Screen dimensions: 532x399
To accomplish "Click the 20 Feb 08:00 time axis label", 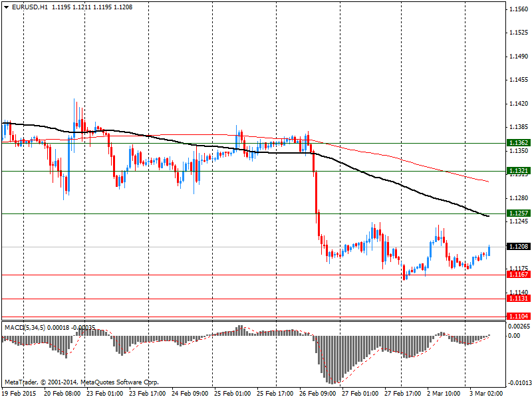I will tap(63, 394).
